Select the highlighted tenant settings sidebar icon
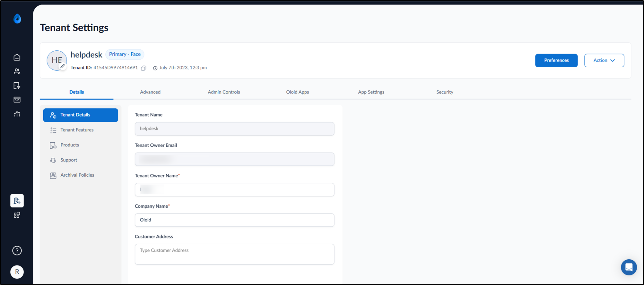The height and width of the screenshot is (285, 644). (17, 201)
